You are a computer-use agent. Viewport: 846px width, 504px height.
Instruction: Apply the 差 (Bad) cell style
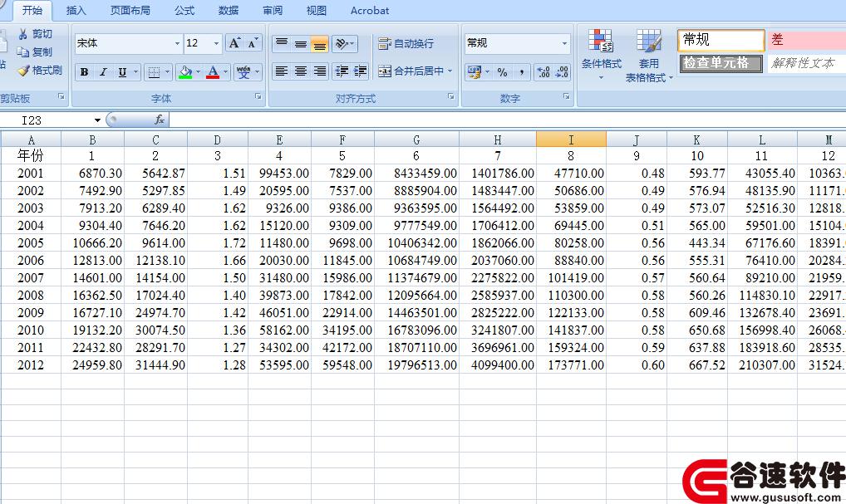(807, 40)
